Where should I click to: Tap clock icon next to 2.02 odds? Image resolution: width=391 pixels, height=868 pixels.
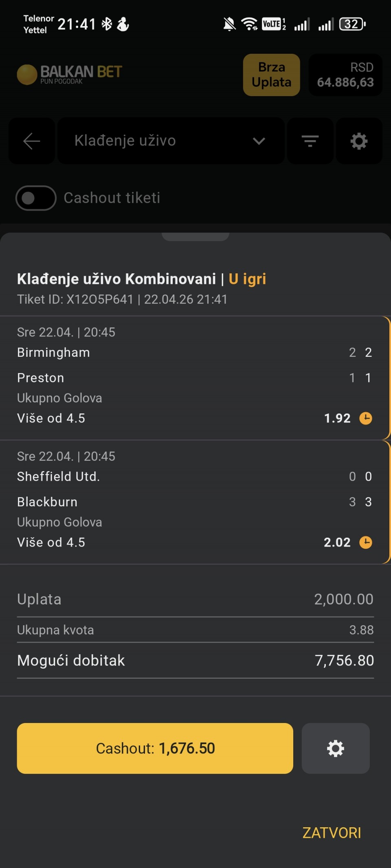[366, 543]
